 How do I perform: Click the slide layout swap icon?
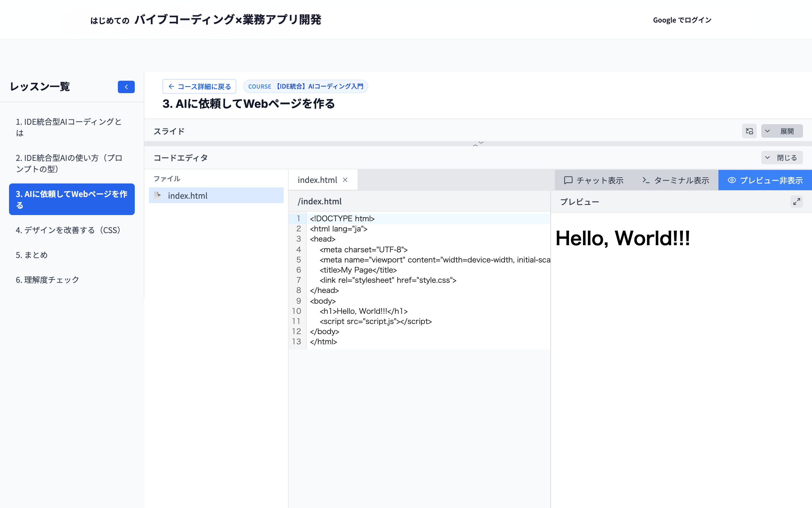749,131
